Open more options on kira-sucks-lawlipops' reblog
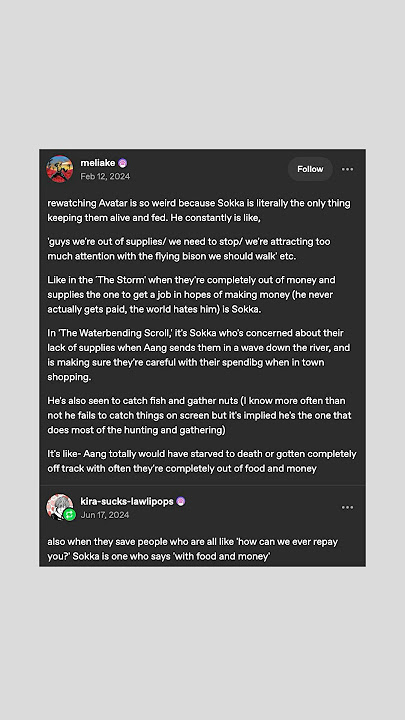The width and height of the screenshot is (405, 720). tap(348, 507)
